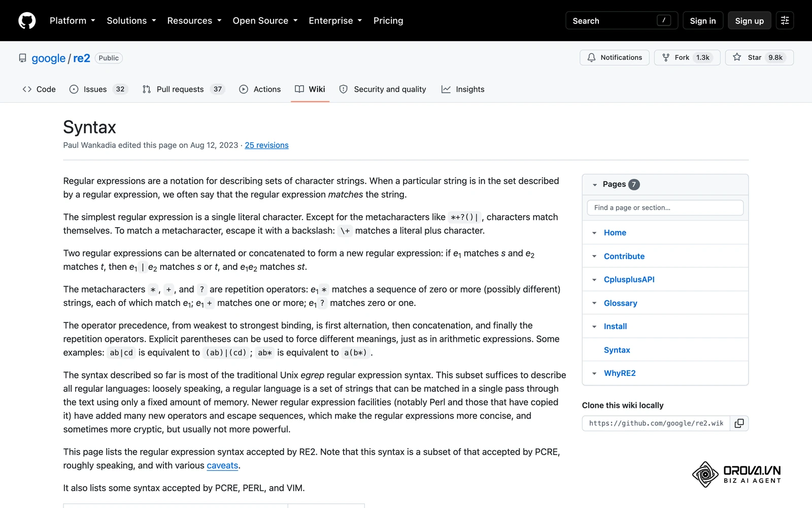812x508 pixels.
Task: Click the Fork icon
Action: click(666, 57)
